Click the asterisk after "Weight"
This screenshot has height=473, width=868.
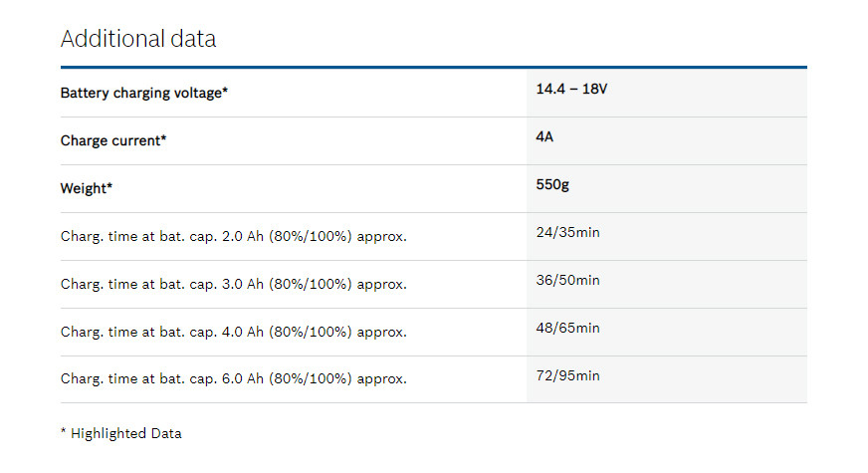pos(109,187)
